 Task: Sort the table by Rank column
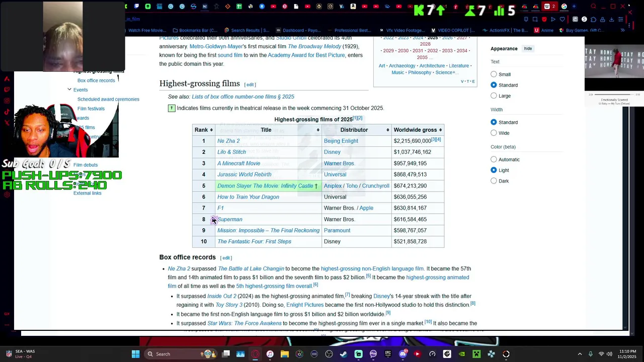[203, 130]
